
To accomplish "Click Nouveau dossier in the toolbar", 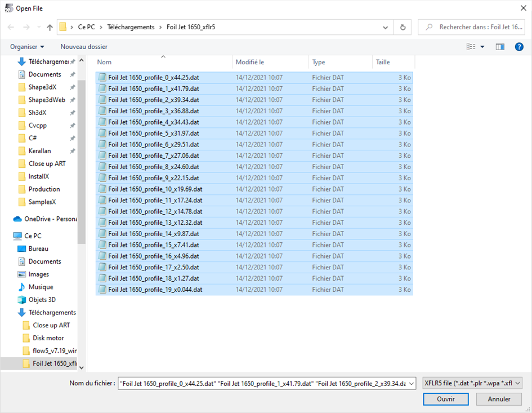I will point(84,47).
